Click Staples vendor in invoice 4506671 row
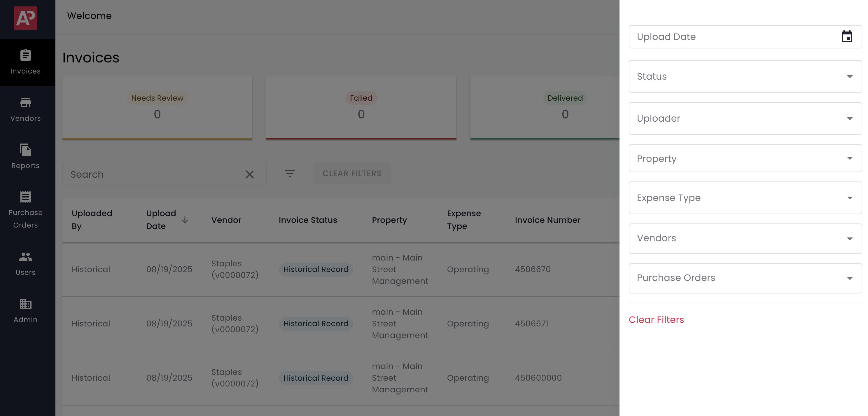868x416 pixels. click(x=235, y=324)
